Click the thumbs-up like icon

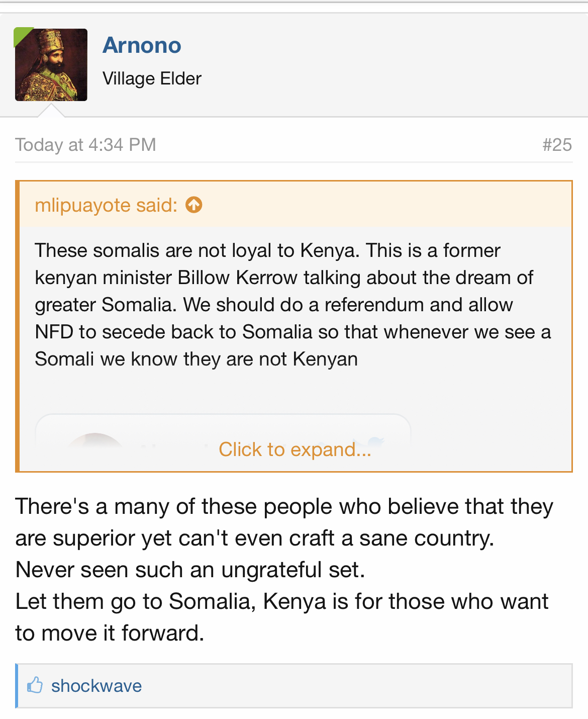point(35,685)
